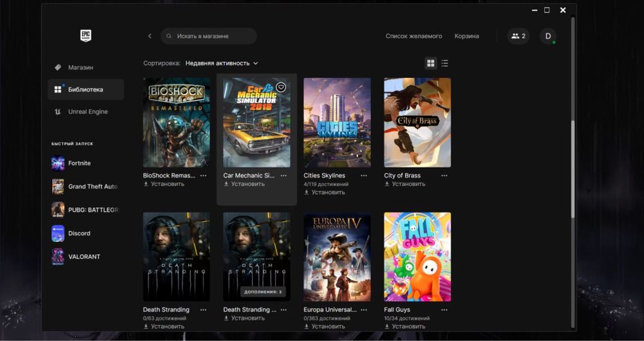Viewport: 644px width, 341px height.
Task: Click the Car Mechanic Simulator title
Action: 249,176
